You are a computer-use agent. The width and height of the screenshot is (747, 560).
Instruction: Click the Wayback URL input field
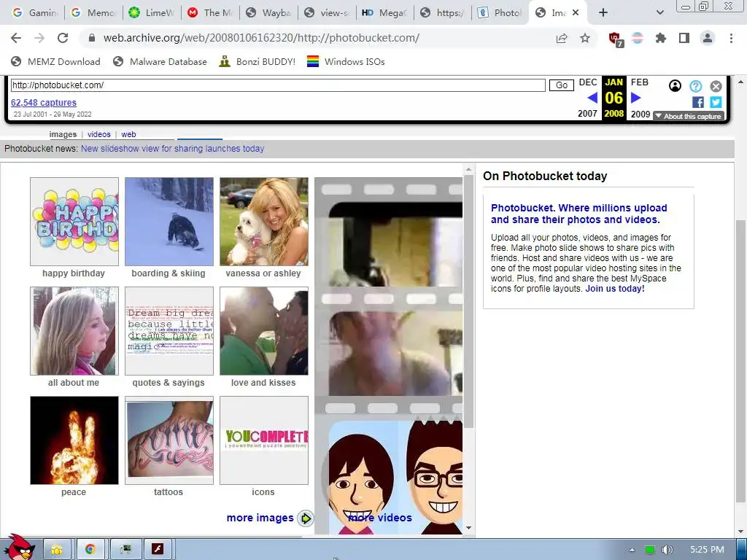278,85
